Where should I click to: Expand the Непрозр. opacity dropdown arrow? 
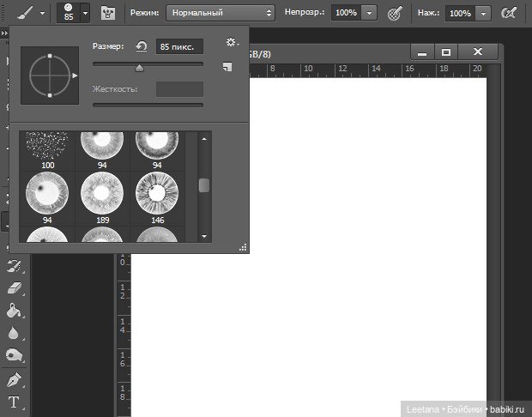pyautogui.click(x=369, y=13)
